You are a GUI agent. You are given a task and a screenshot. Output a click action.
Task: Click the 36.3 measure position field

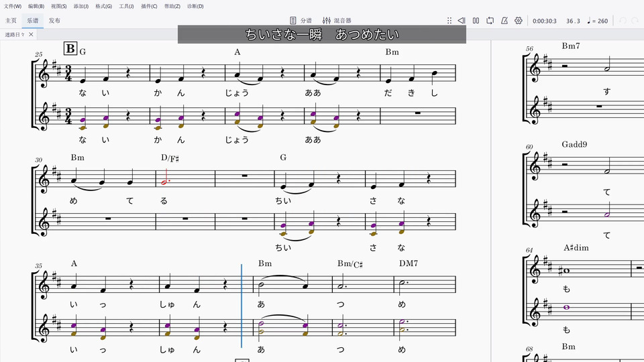573,21
